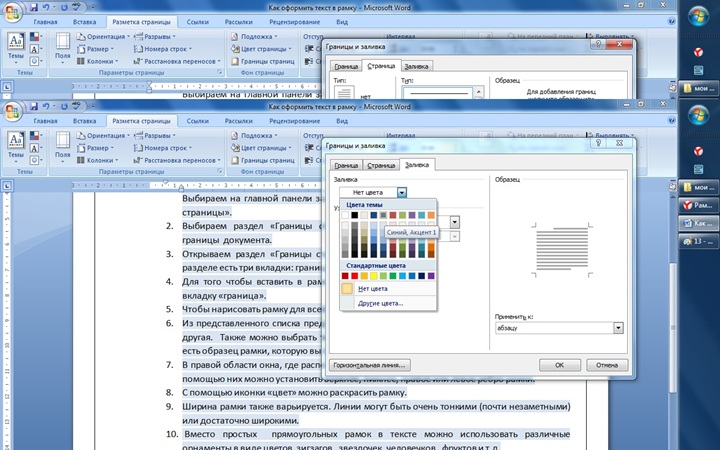720x450 pixels.
Task: Expand the Параметры страницы dialog launcher in lower window
Action: pos(219,171)
